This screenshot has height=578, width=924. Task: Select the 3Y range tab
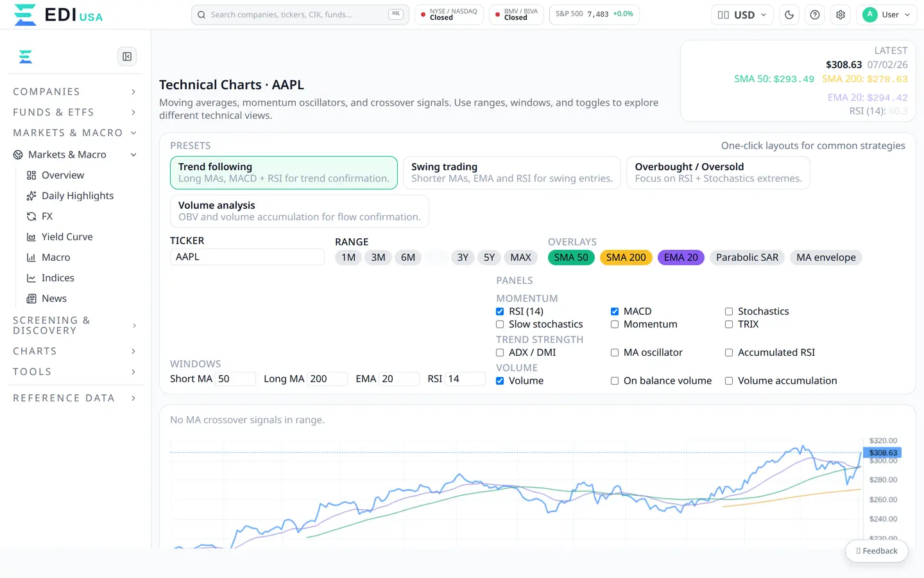pos(463,258)
